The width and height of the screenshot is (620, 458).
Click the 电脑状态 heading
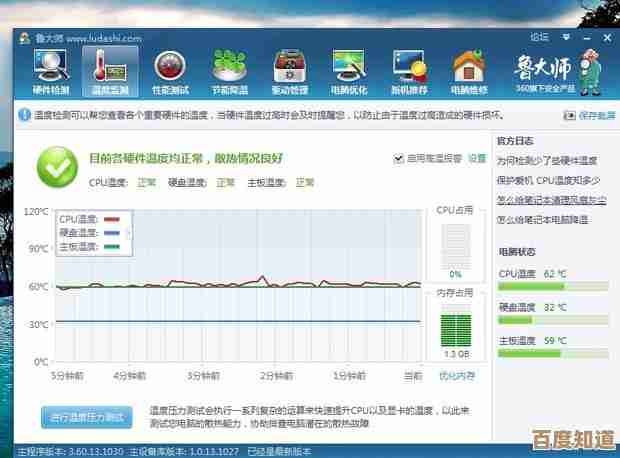tap(517, 252)
